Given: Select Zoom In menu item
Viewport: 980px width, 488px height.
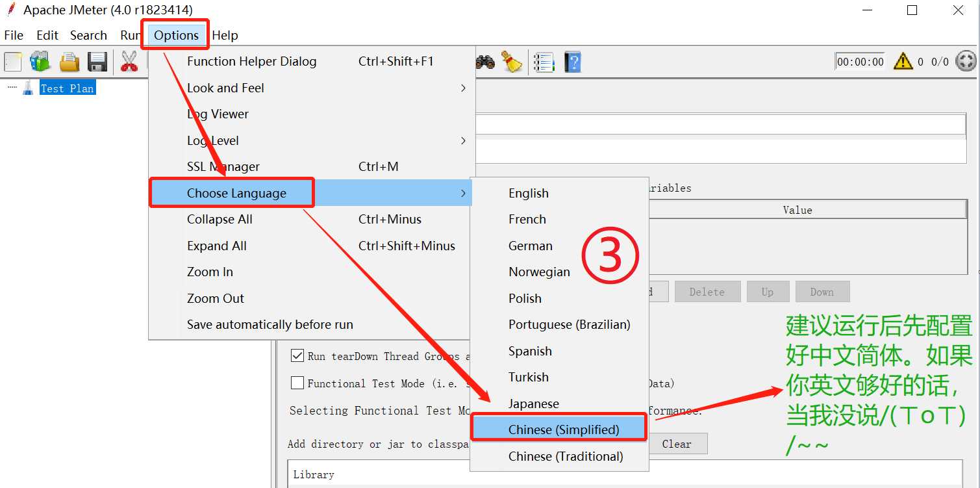Looking at the screenshot, I should tap(312, 272).
